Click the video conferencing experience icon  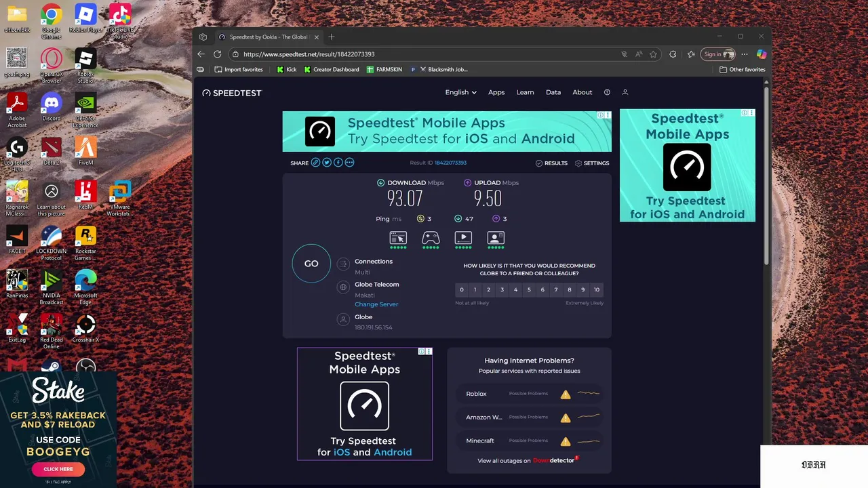click(x=496, y=238)
